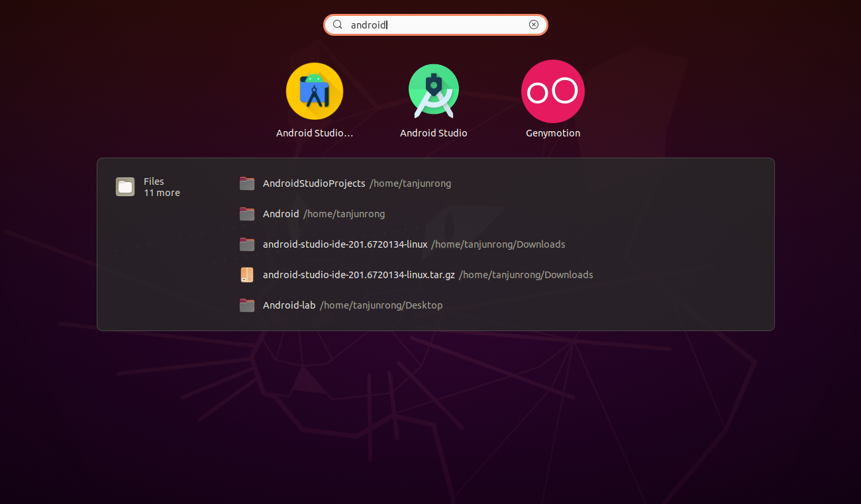This screenshot has width=861, height=504.
Task: Open the android-studio tar.gz archive result
Action: coord(358,274)
